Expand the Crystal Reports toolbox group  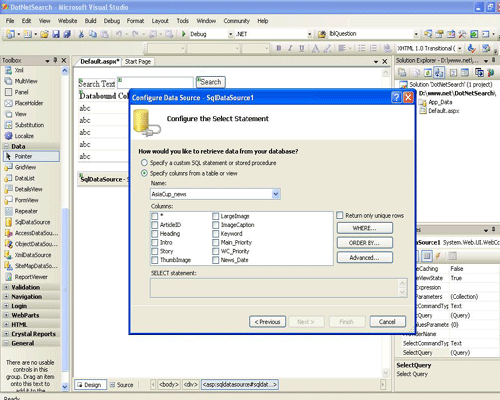[x=6, y=334]
